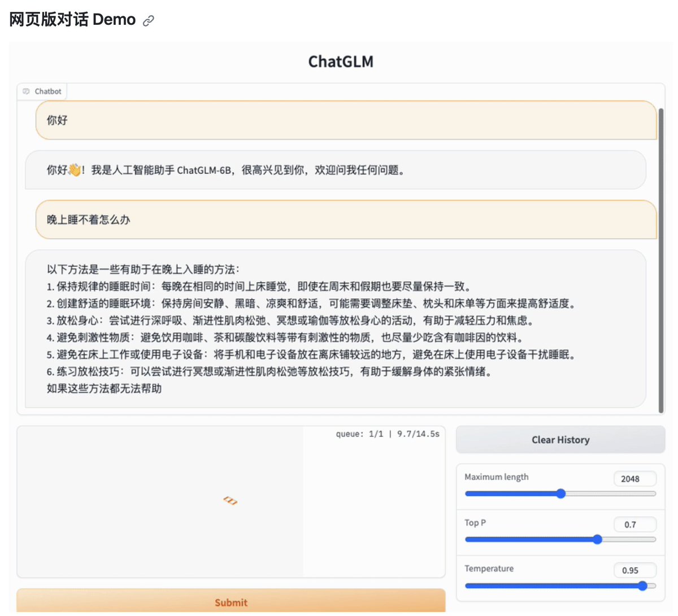Image resolution: width=678 pixels, height=616 pixels.
Task: Click the Submit button
Action: pos(231,602)
